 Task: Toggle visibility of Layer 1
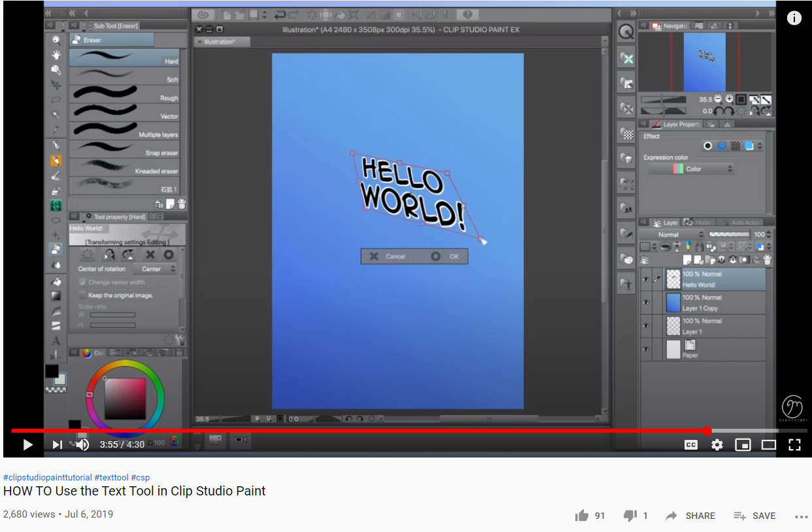click(646, 325)
